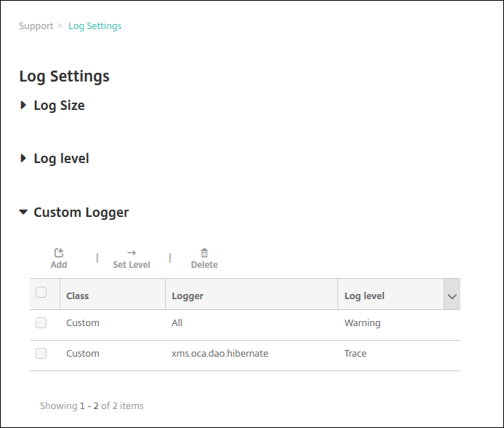The height and width of the screenshot is (428, 504).
Task: Open the table column options dropdown
Action: pyautogui.click(x=452, y=296)
